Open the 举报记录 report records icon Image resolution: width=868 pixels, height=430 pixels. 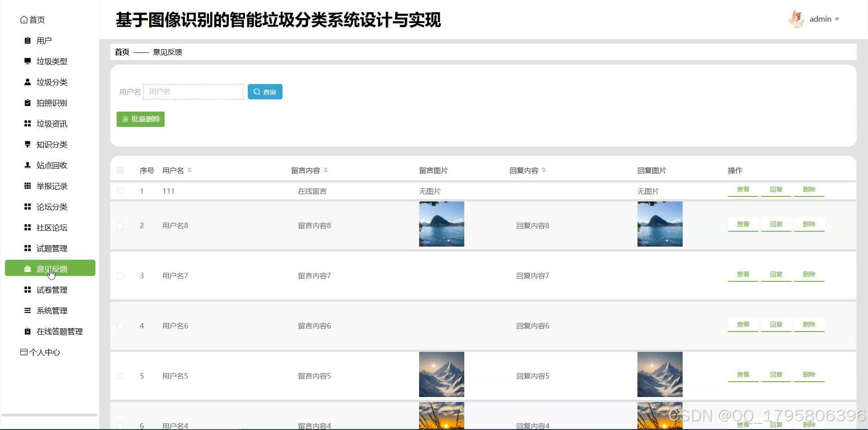pos(27,186)
